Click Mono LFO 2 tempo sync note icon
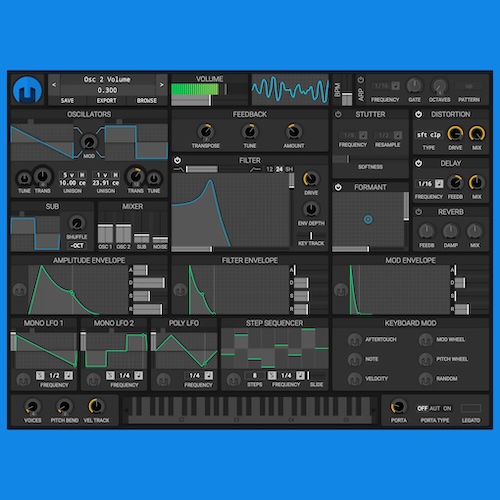The height and width of the screenshot is (500, 500). 139,376
